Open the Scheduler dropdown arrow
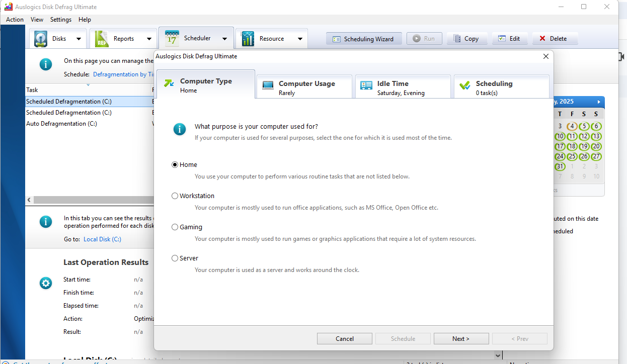The image size is (627, 364). (224, 39)
